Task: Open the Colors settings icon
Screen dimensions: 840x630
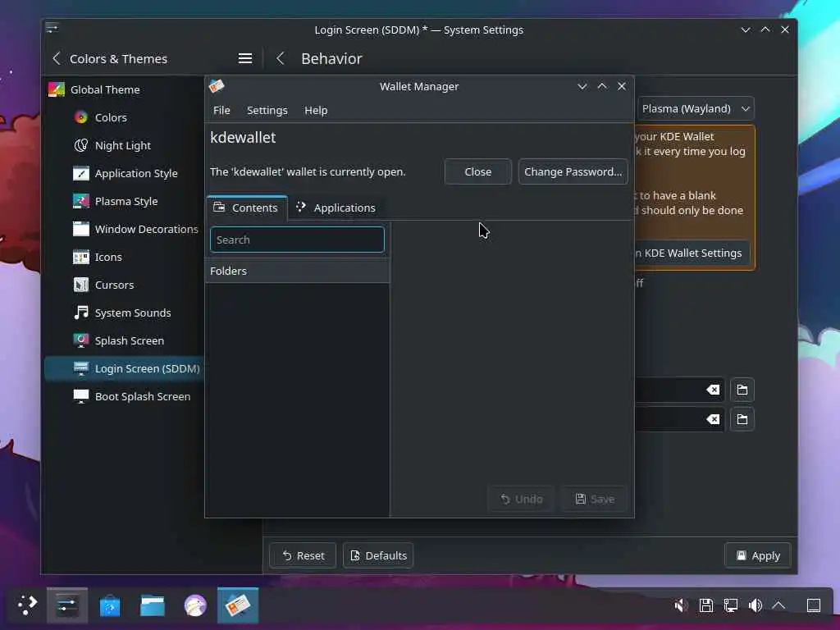Action: pos(81,117)
